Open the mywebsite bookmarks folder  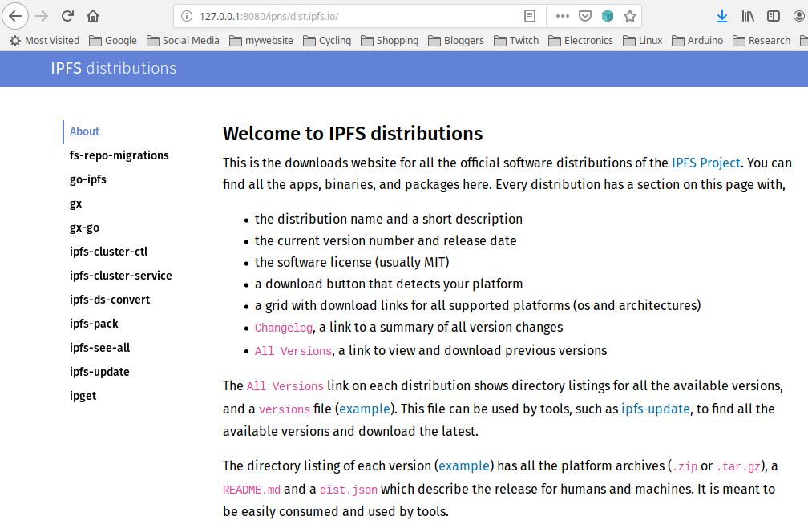point(261,40)
